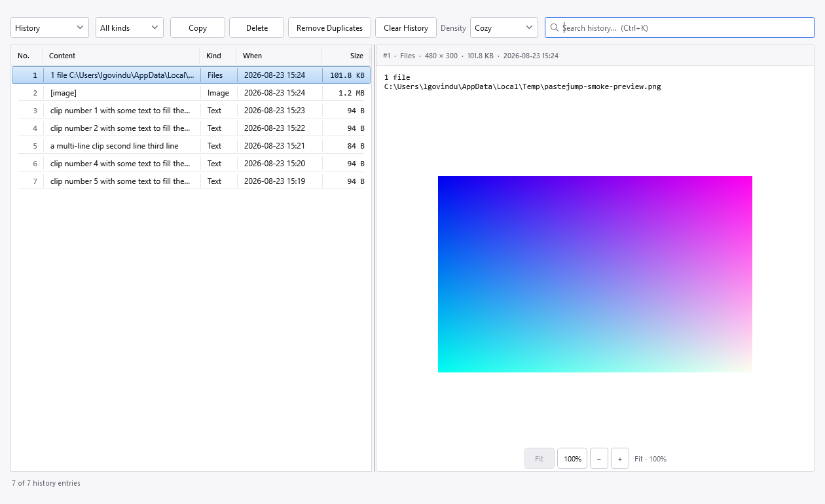This screenshot has height=504, width=825.
Task: Click Remove Duplicates button
Action: click(x=329, y=27)
